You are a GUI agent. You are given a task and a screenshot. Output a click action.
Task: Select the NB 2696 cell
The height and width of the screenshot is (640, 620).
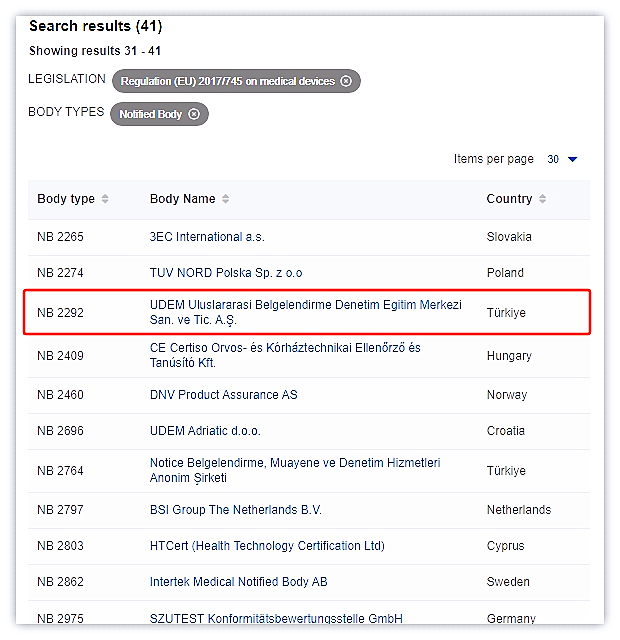click(x=60, y=431)
